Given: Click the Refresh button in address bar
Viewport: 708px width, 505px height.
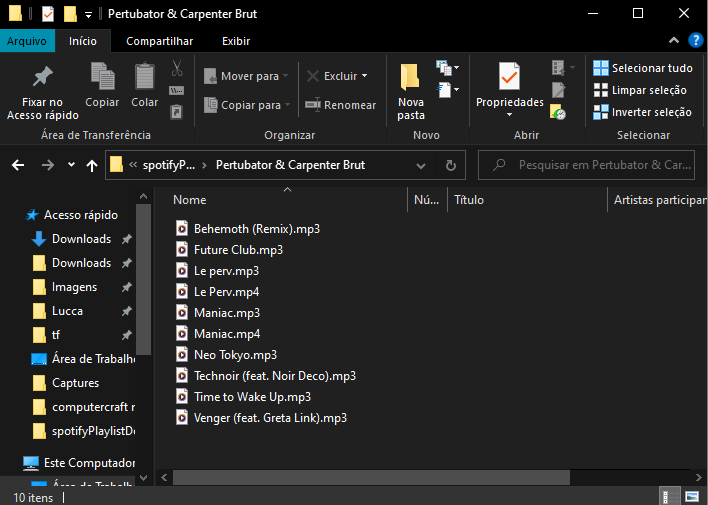Looking at the screenshot, I should point(451,166).
